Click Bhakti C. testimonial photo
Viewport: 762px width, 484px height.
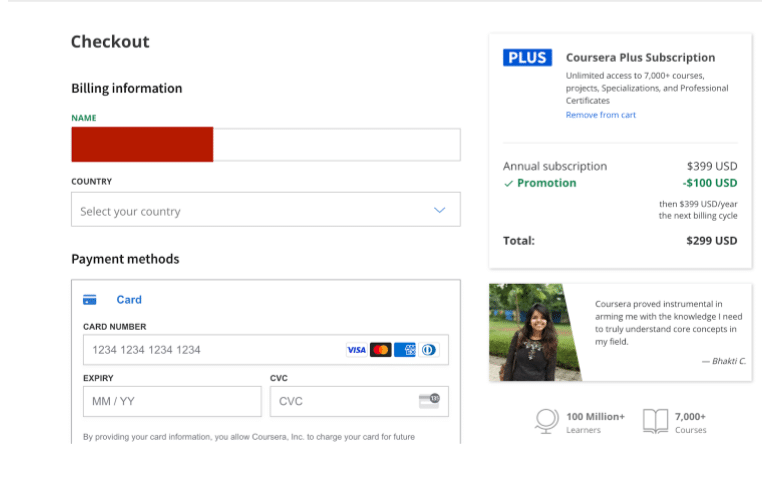tap(535, 332)
